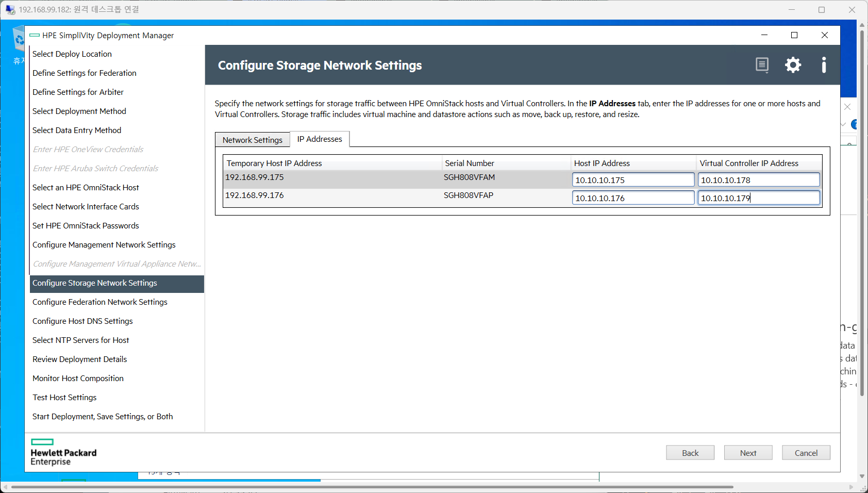Viewport: 868px width, 493px height.
Task: Edit Virtual Controller IP field 10.10.10.178
Action: pyautogui.click(x=759, y=180)
